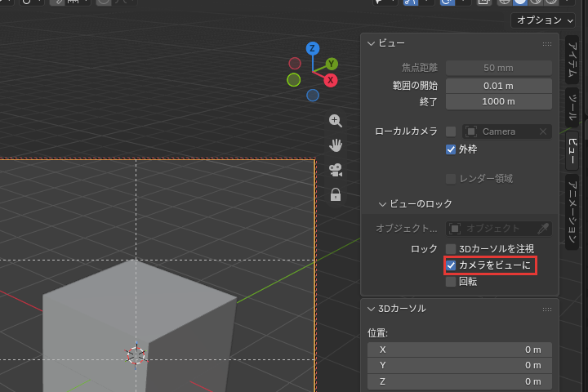The width and height of the screenshot is (588, 392).
Task: Switch to the アニメーション sidebar tab
Action: coord(572,212)
